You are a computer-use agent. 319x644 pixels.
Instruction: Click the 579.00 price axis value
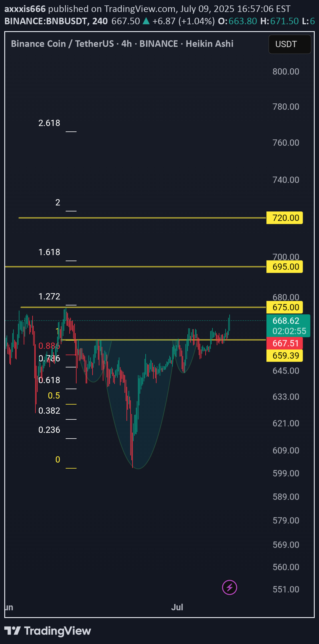click(x=286, y=520)
